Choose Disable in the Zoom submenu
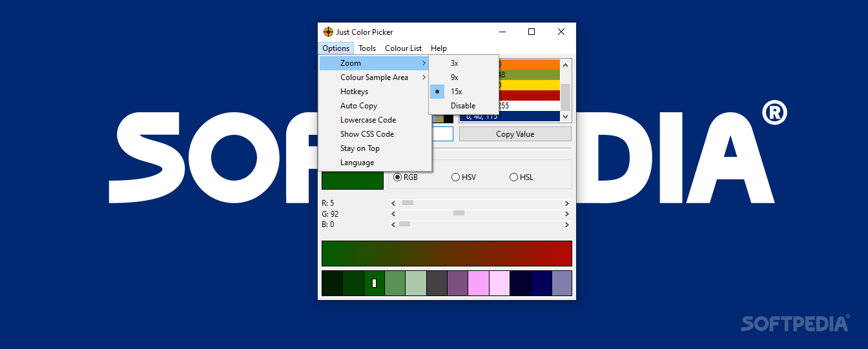The height and width of the screenshot is (349, 868). 464,106
